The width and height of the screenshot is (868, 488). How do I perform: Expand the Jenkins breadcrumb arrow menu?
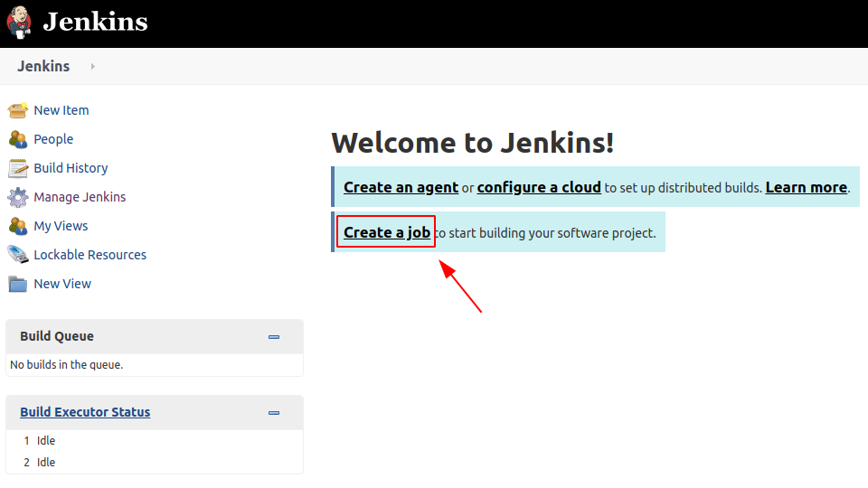pos(93,67)
